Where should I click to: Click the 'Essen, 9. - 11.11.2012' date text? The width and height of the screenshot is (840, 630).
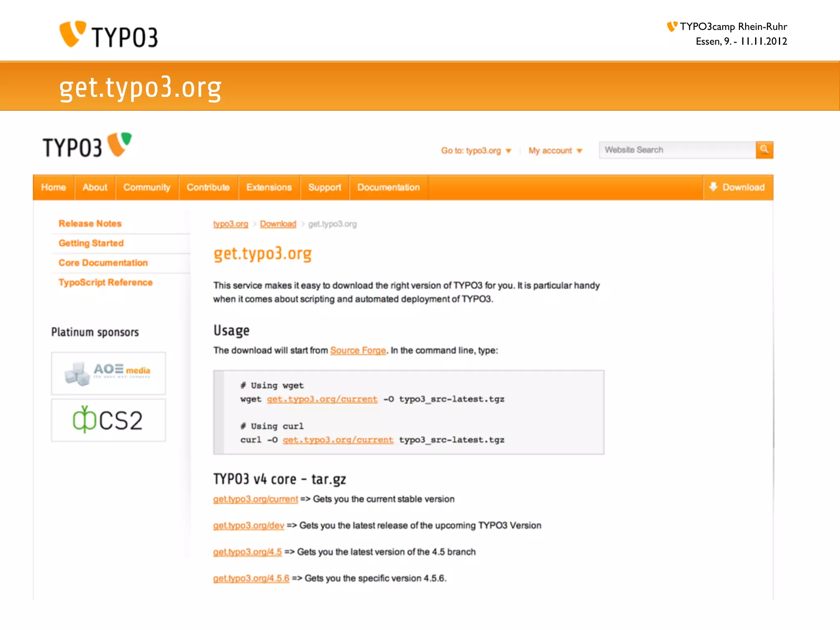tap(742, 41)
